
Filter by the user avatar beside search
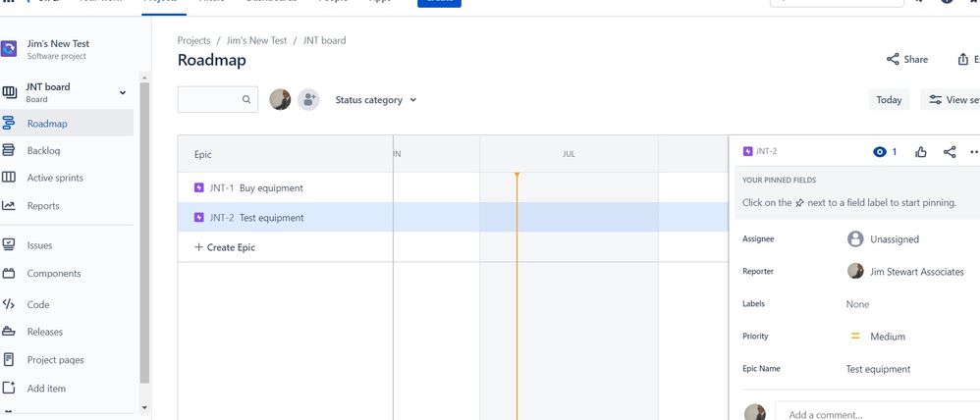[x=280, y=99]
